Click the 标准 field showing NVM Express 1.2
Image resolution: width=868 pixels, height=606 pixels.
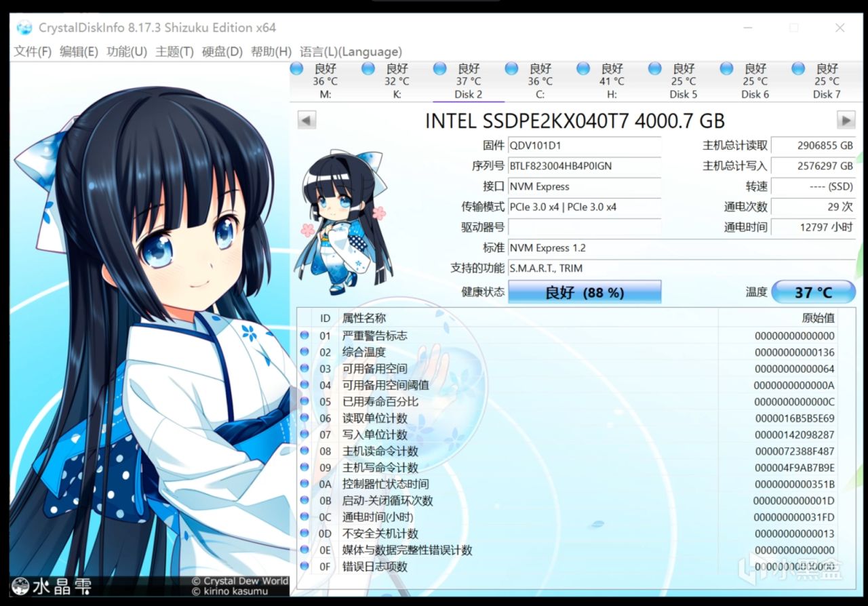(x=682, y=247)
